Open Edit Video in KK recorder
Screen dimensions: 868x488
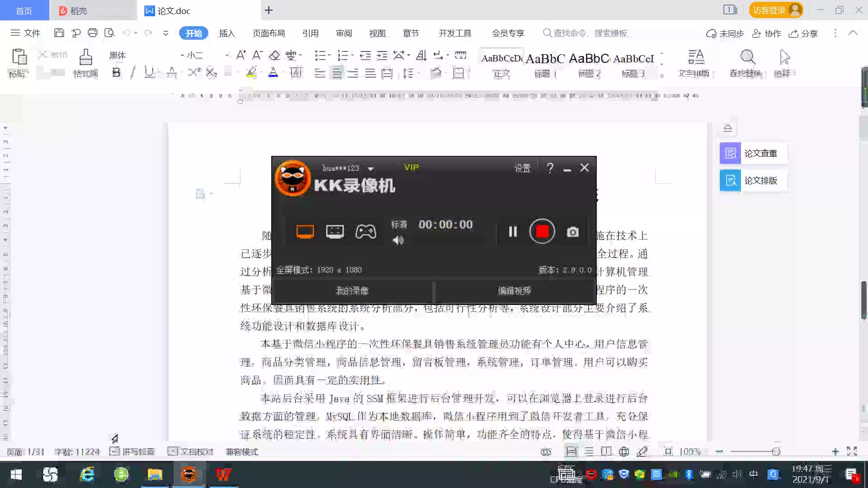point(514,291)
